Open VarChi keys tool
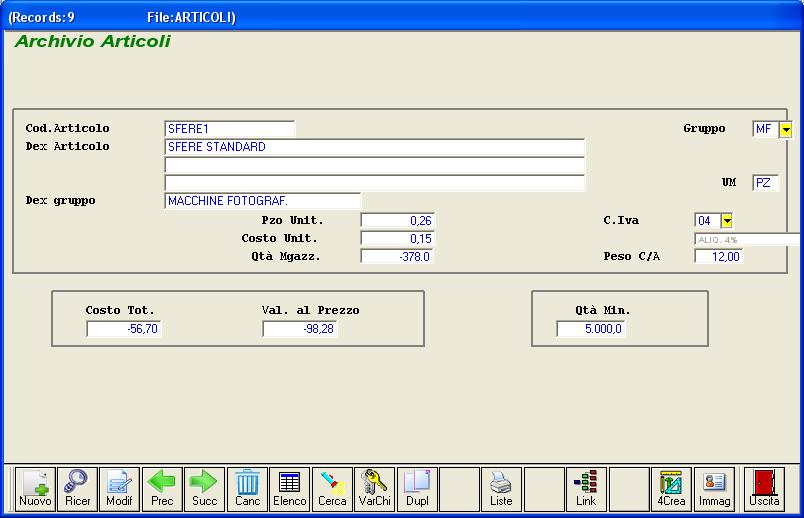This screenshot has width=804, height=518. pyautogui.click(x=375, y=489)
